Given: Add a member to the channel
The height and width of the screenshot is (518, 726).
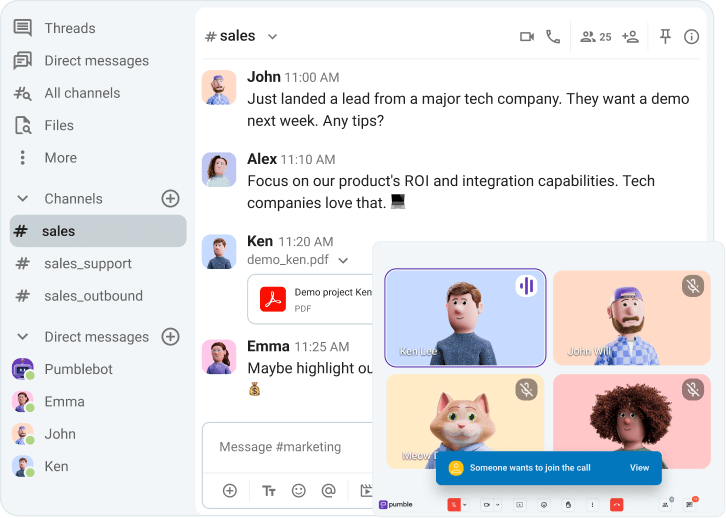Looking at the screenshot, I should click(631, 37).
